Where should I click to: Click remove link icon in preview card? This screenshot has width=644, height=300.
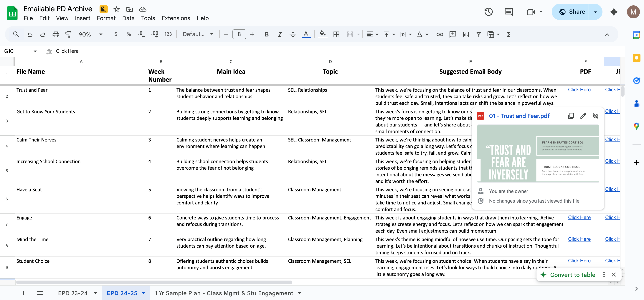click(x=595, y=116)
